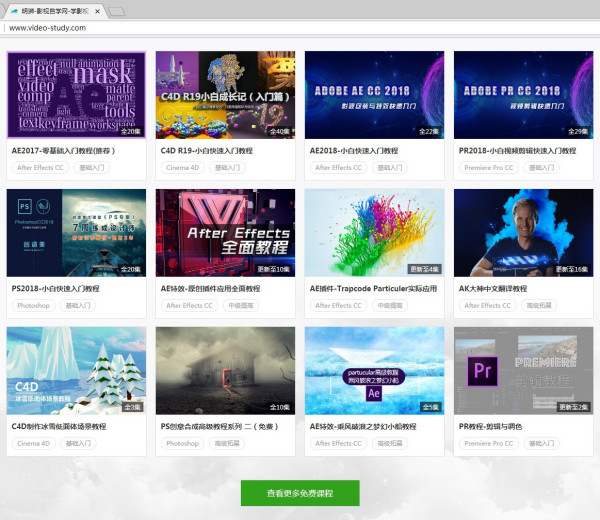This screenshot has height=520, width=600.
Task: Click 基础入门 tag under PS2018 course
Action: [x=78, y=305]
